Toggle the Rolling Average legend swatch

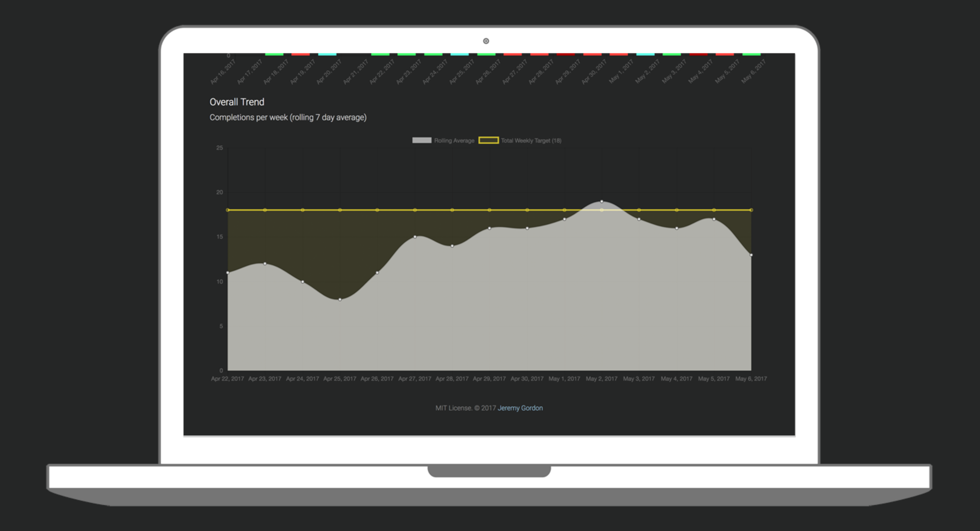(x=422, y=140)
